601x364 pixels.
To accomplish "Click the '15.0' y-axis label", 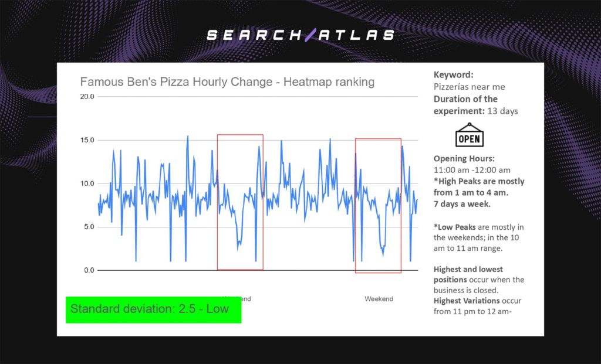I will tap(87, 140).
